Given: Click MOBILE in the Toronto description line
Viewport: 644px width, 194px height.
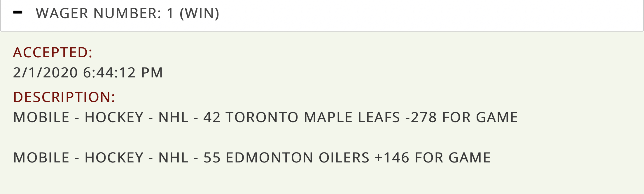Looking at the screenshot, I should tap(41, 117).
